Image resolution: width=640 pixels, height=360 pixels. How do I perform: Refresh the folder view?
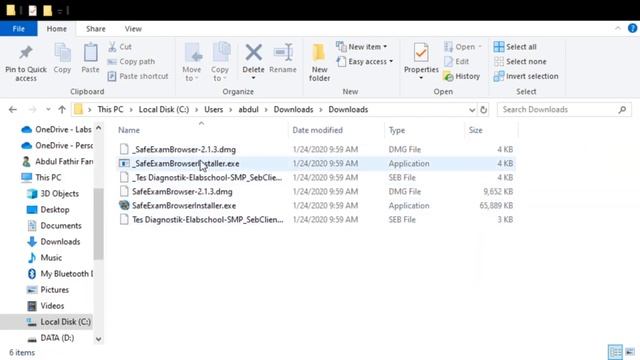[484, 110]
